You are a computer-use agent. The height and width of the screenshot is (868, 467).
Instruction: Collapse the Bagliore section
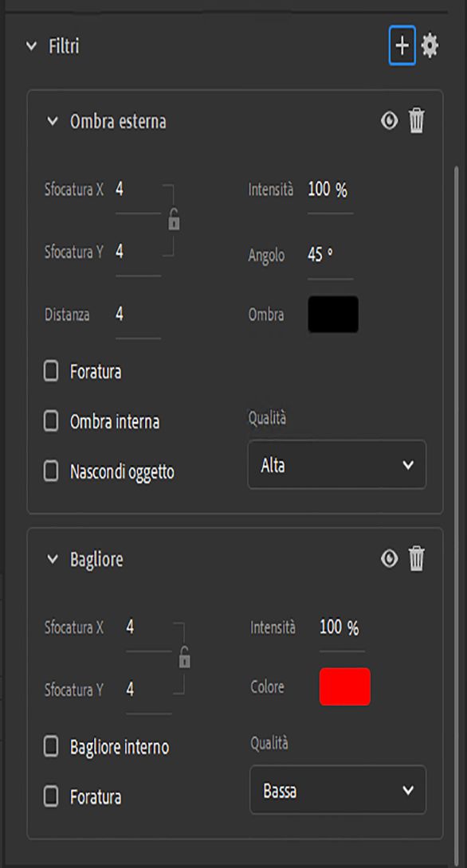point(53,558)
